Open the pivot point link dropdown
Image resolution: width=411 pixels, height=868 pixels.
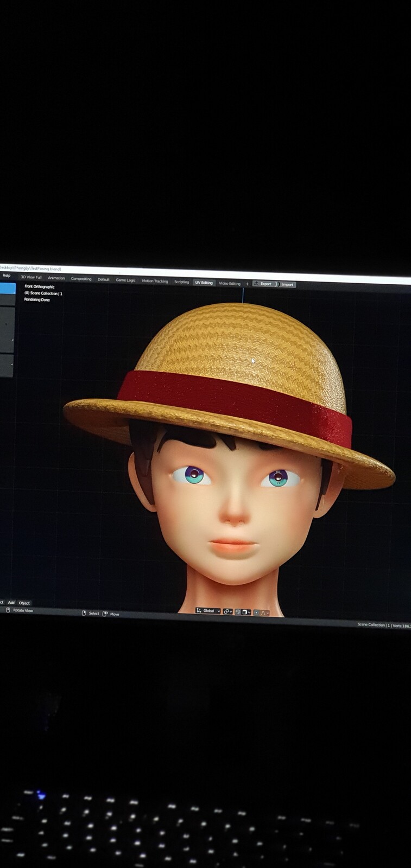227,611
